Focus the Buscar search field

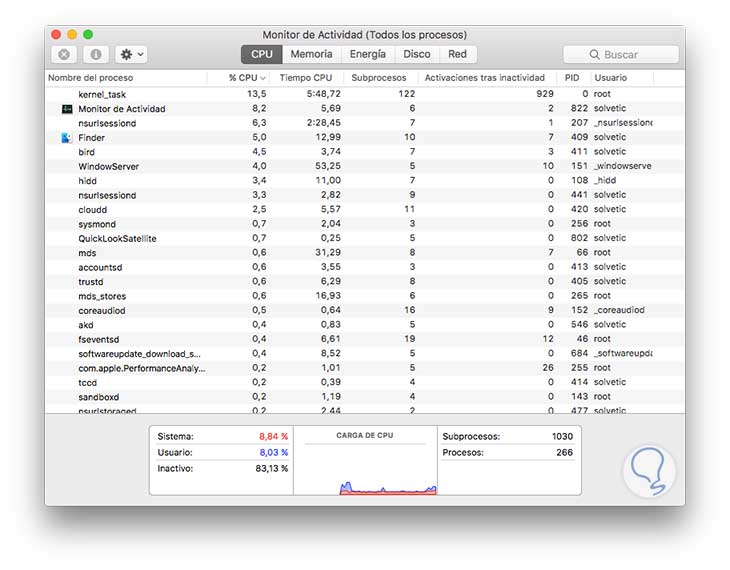pyautogui.click(x=621, y=54)
